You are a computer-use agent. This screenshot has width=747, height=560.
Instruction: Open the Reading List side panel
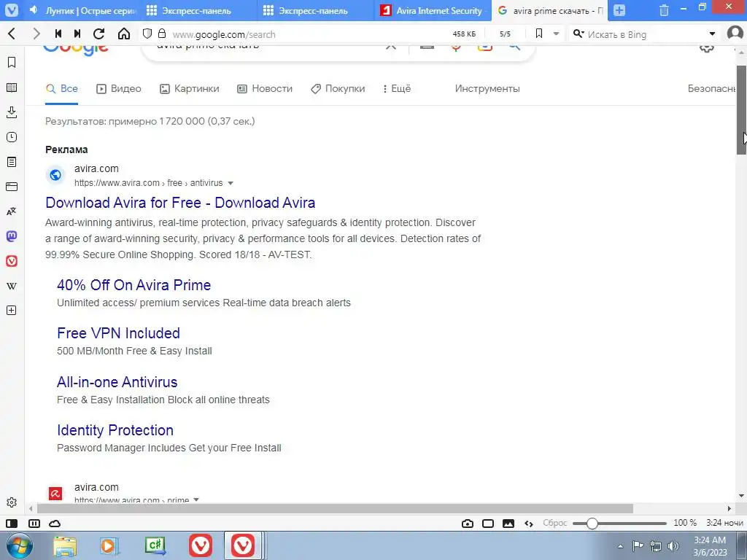click(x=12, y=87)
